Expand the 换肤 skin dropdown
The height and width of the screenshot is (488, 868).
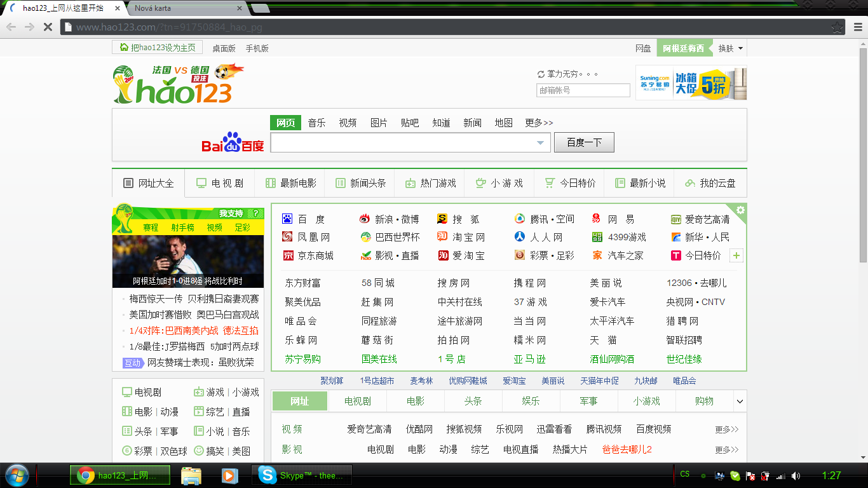[731, 48]
